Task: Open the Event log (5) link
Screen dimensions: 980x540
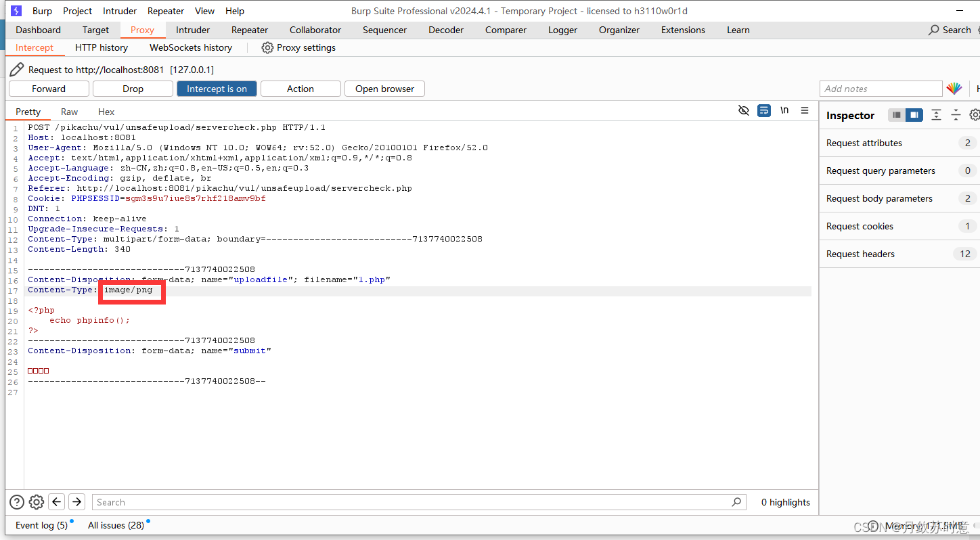Action: pos(41,525)
